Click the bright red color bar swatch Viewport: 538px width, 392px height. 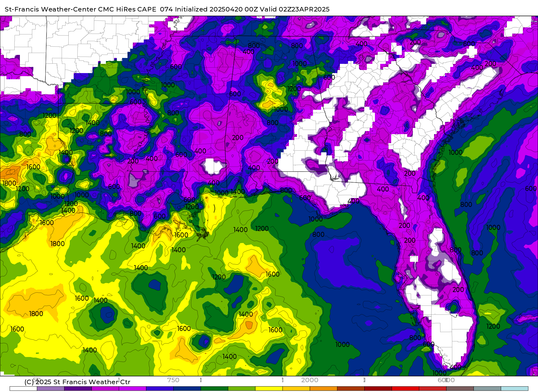coord(405,389)
